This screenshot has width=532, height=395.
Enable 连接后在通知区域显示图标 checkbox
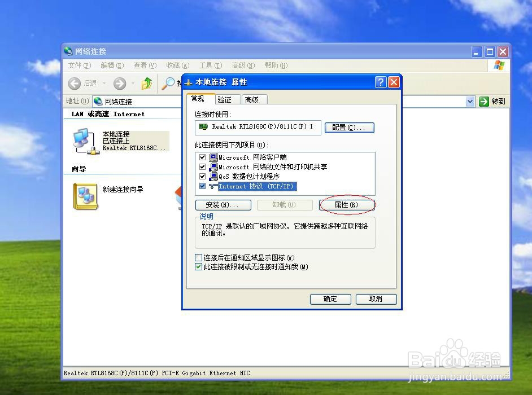tap(198, 258)
